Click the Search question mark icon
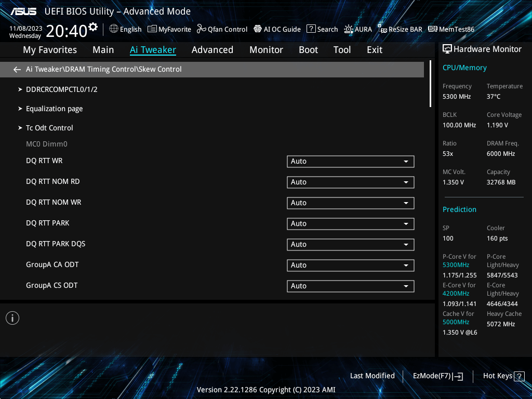 pos(311,29)
